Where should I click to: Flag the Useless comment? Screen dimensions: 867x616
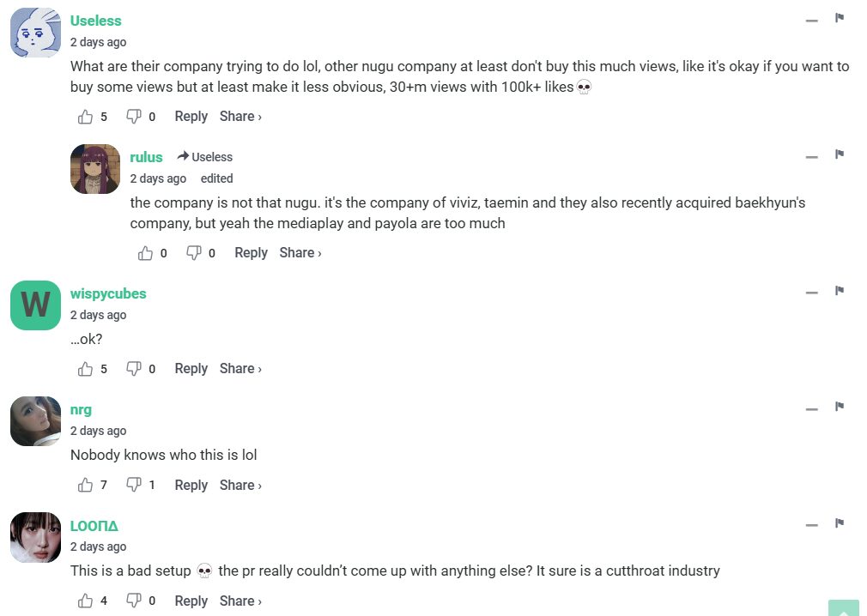[x=840, y=18]
